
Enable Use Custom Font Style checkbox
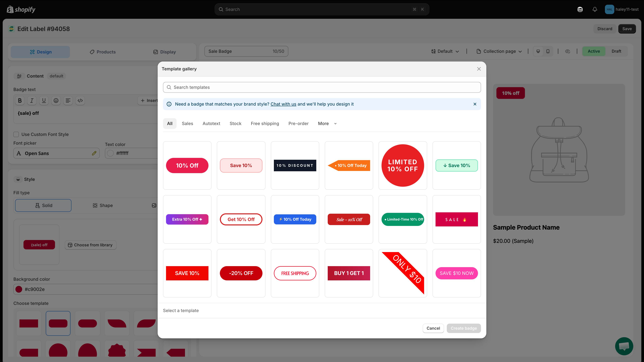[16, 134]
